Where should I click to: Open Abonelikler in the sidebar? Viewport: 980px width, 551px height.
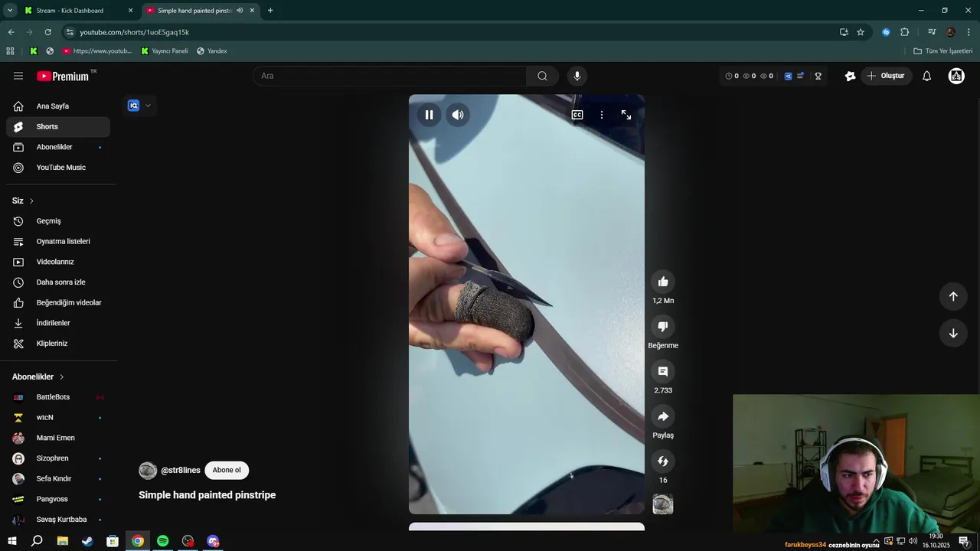pos(58,147)
